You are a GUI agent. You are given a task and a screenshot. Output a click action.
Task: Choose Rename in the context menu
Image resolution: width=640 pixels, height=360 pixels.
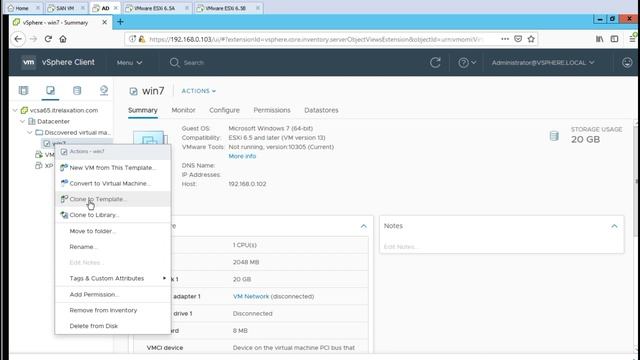pyautogui.click(x=113, y=247)
